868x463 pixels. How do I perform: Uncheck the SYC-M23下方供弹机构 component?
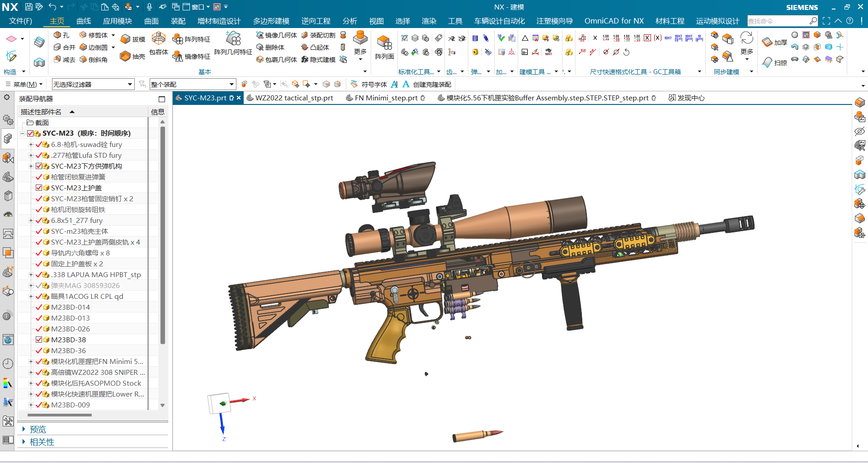pos(39,166)
